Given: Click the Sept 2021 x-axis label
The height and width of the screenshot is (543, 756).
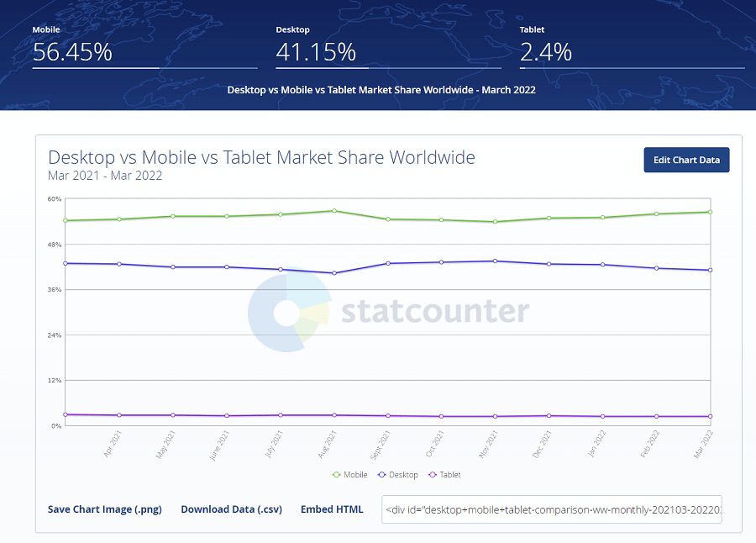Looking at the screenshot, I should pos(380,445).
